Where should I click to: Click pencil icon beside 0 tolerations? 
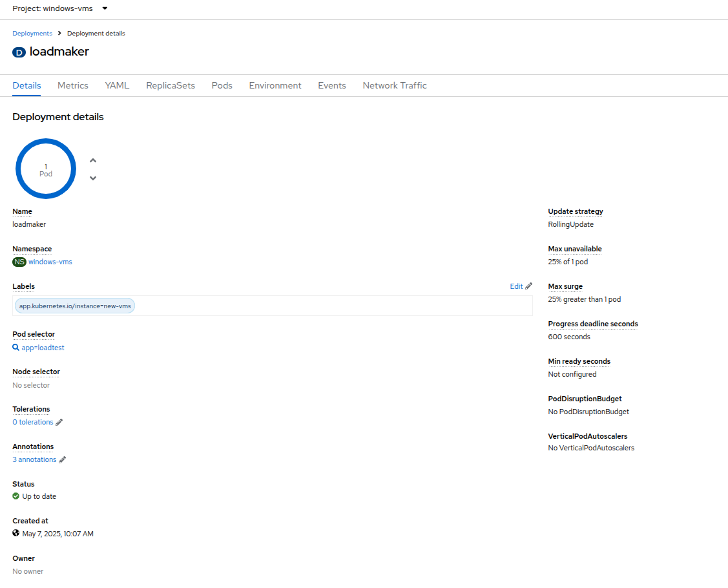59,423
